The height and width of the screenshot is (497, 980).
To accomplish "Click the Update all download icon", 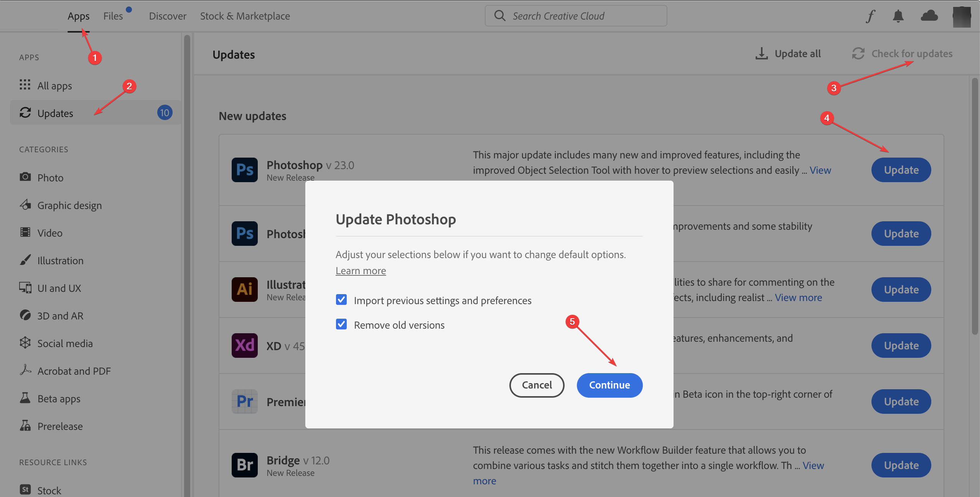I will click(761, 53).
